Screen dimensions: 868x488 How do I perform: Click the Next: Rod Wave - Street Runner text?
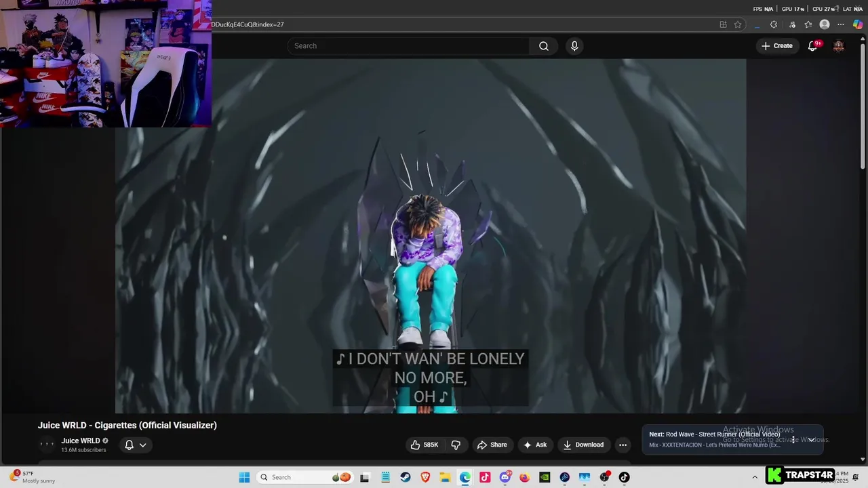715,434
